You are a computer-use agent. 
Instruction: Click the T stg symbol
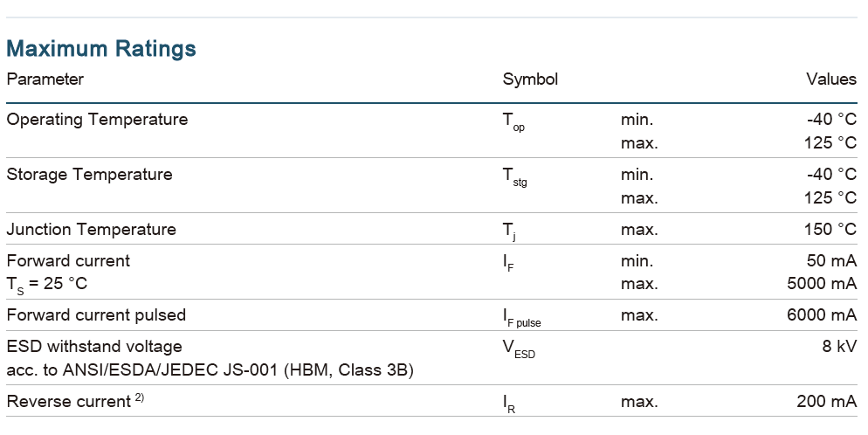click(514, 176)
